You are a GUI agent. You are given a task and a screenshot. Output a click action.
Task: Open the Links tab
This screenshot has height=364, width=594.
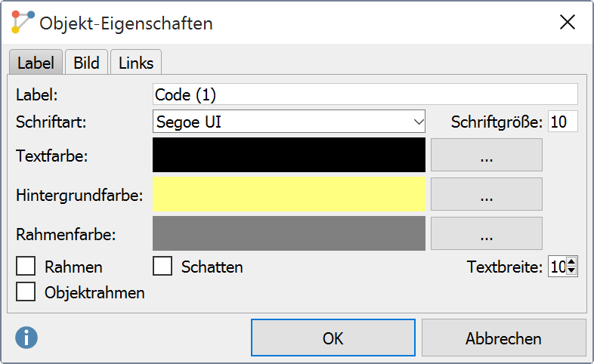click(136, 63)
